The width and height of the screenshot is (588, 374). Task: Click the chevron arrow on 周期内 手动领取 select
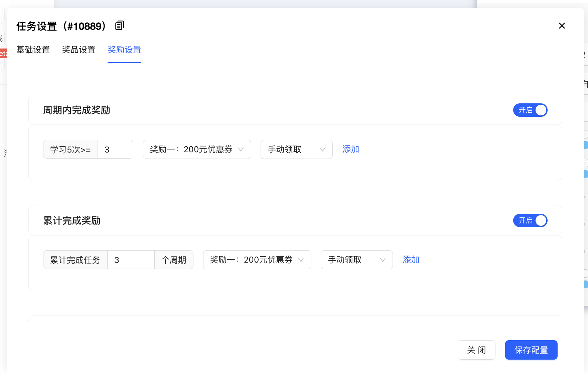point(322,150)
